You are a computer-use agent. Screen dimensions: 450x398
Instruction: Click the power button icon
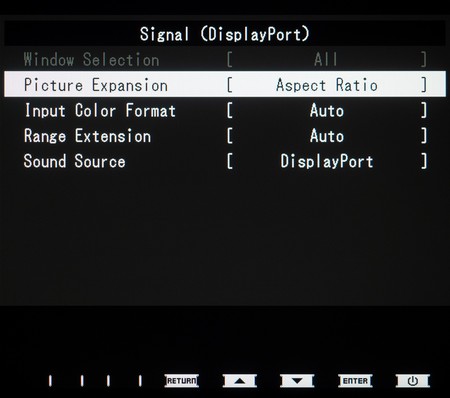click(x=413, y=381)
